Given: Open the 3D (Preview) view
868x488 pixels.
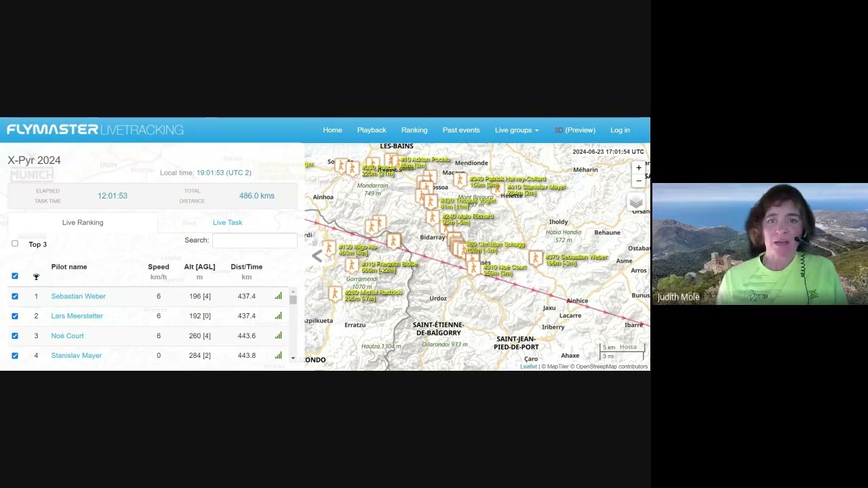Looking at the screenshot, I should (574, 130).
